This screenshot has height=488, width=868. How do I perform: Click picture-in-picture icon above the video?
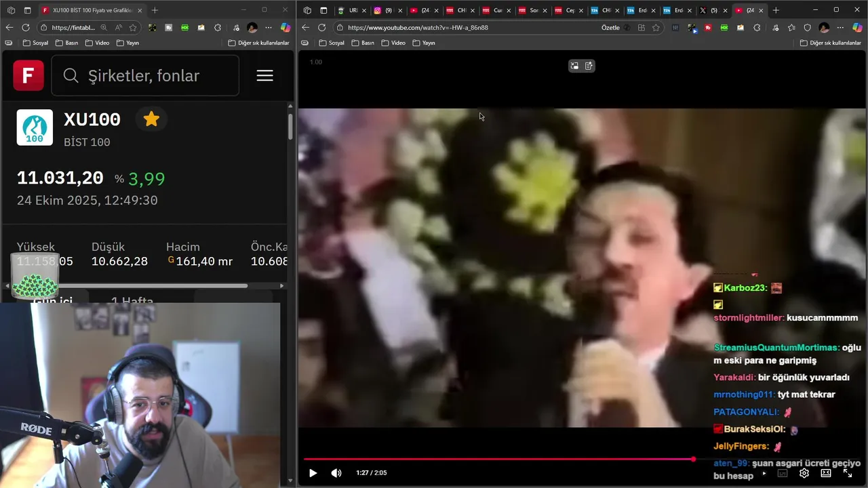coord(574,66)
